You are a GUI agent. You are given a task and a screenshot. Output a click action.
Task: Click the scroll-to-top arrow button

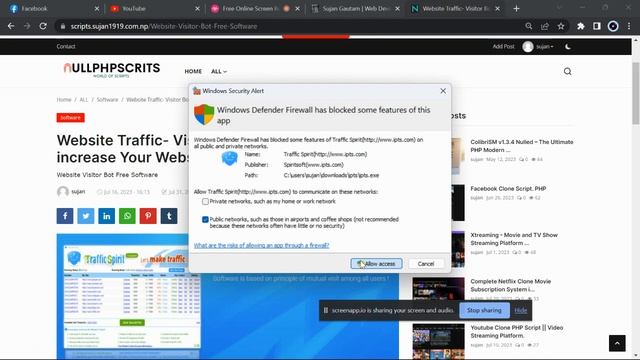point(617,343)
